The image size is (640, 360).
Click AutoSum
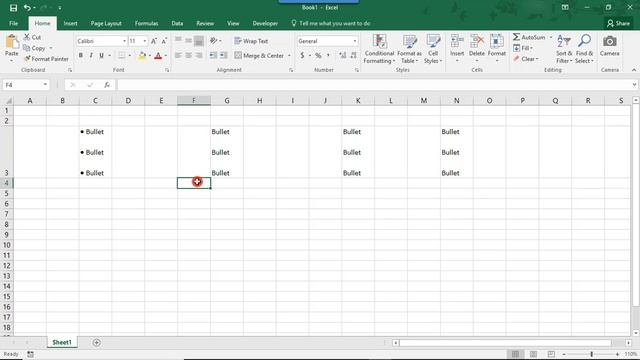point(529,37)
